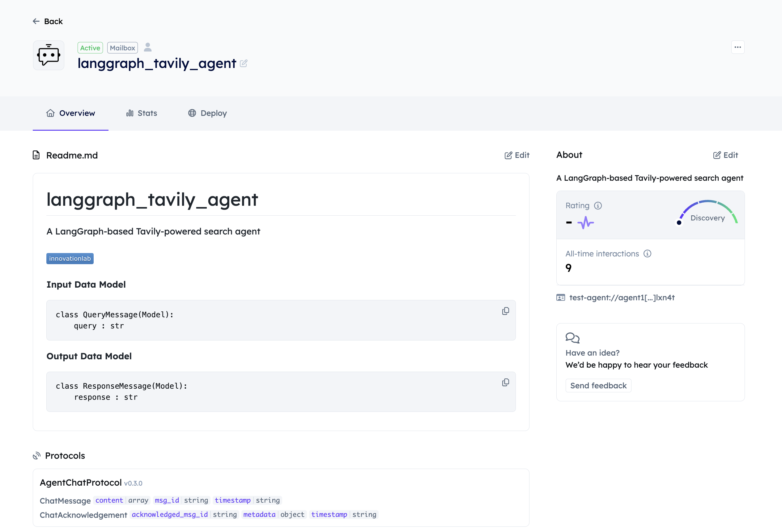
Task: Click the innovationlab tag badge
Action: 70,258
